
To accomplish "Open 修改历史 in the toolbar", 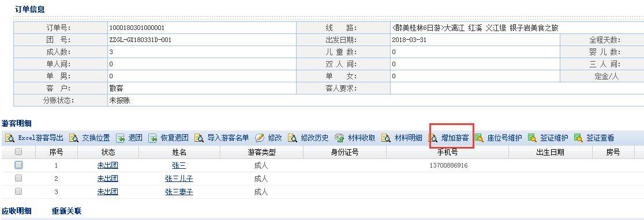I will (314, 138).
